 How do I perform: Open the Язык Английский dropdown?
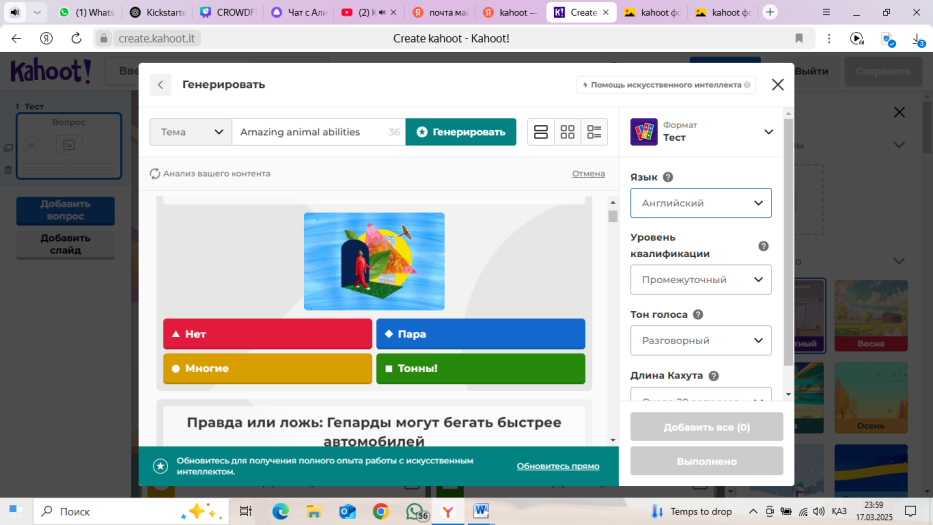(701, 203)
